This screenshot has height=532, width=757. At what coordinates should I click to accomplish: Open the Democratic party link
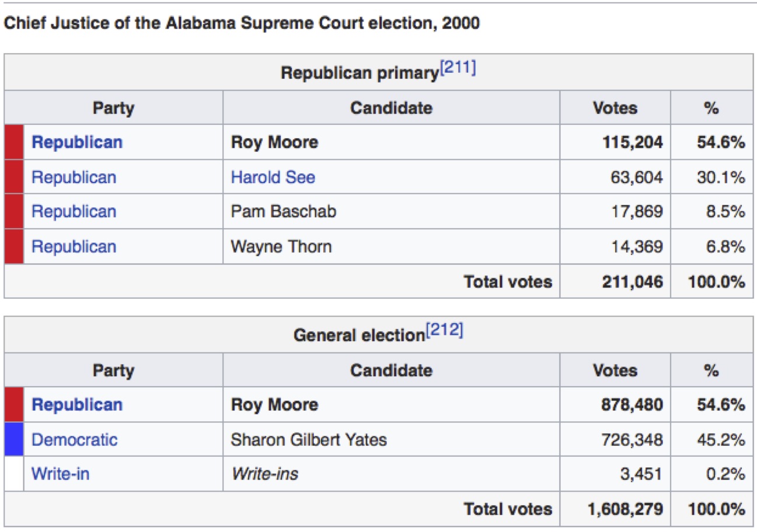coord(74,439)
